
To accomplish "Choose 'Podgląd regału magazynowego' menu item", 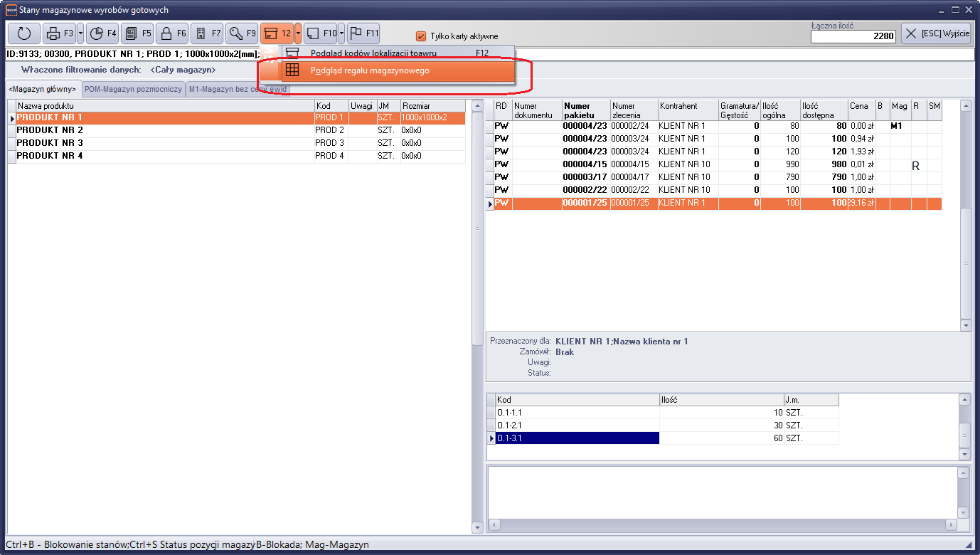I will click(x=370, y=70).
